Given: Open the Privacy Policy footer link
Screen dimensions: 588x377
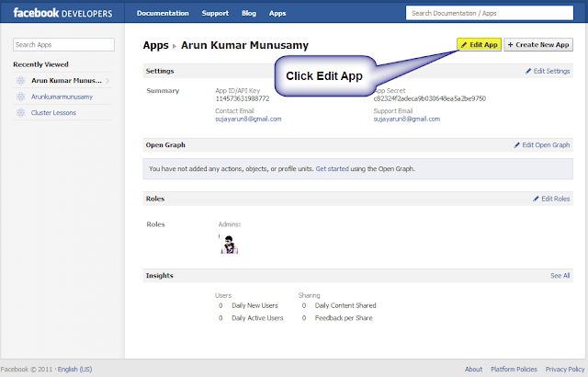Looking at the screenshot, I should (565, 369).
